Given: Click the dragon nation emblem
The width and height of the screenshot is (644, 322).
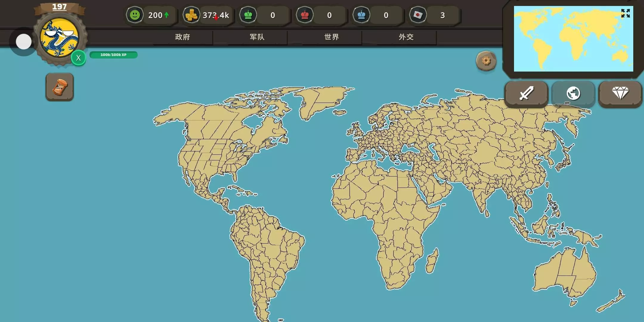Looking at the screenshot, I should [60, 38].
